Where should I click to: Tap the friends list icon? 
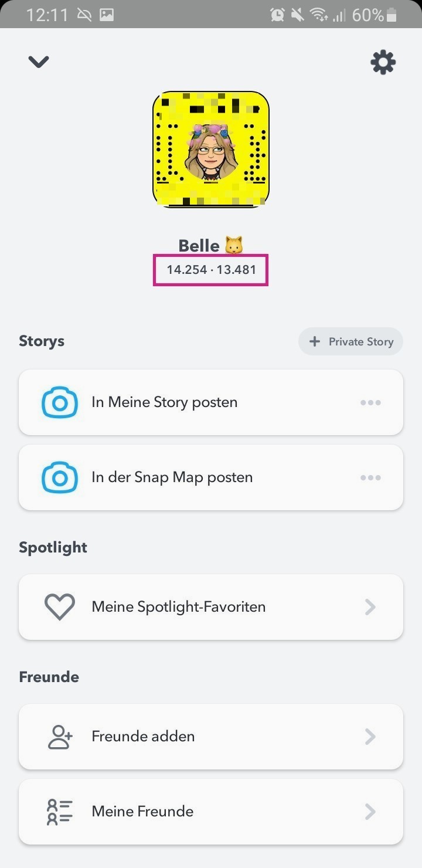pyautogui.click(x=60, y=812)
